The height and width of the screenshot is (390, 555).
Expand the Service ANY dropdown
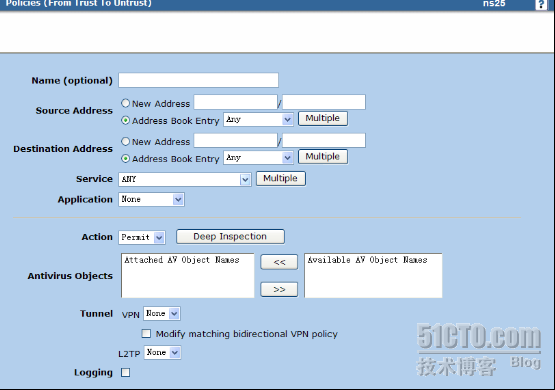click(x=185, y=179)
